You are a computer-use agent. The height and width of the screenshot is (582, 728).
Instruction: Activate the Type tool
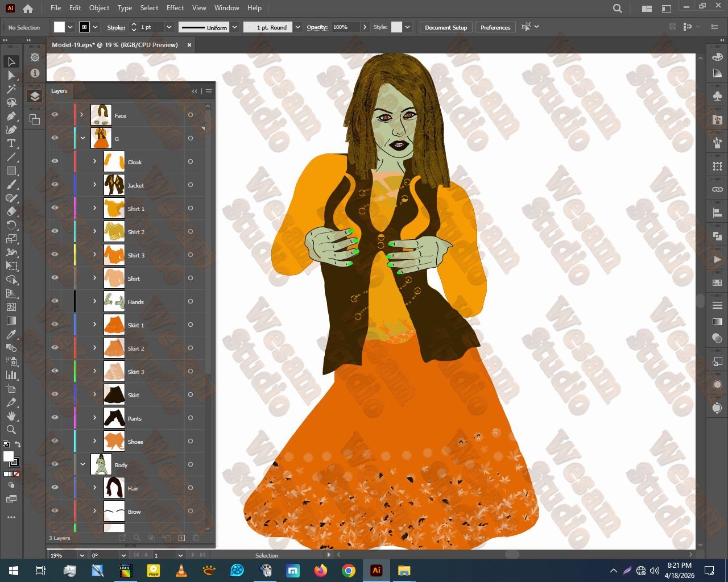pyautogui.click(x=11, y=143)
